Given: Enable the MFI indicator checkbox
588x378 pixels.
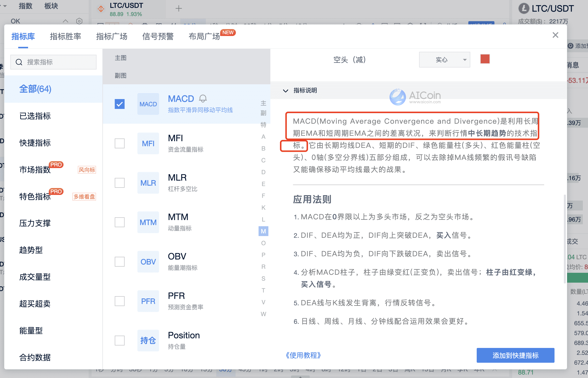Looking at the screenshot, I should (x=120, y=143).
